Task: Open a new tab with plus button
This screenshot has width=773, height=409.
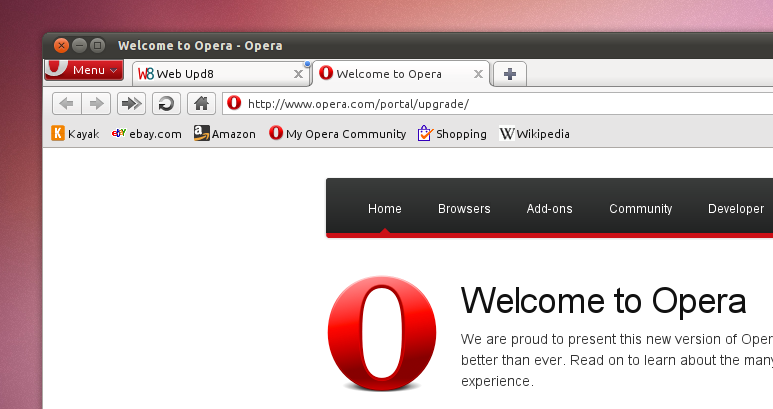Action: (510, 74)
